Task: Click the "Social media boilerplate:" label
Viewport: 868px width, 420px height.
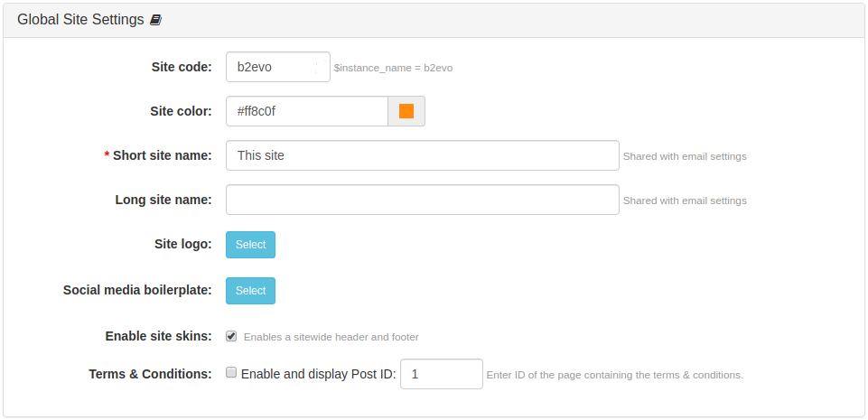Action: 137,290
